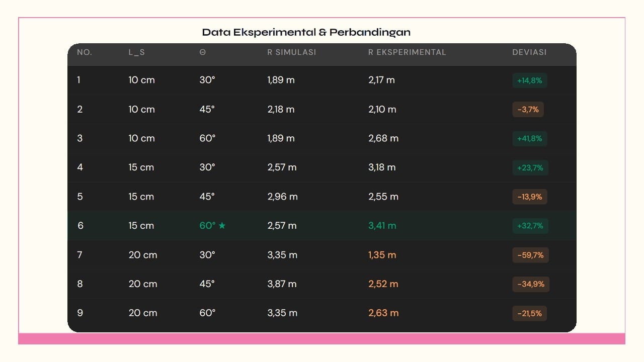Image resolution: width=644 pixels, height=362 pixels.
Task: Click the +41,8% deviation badge
Action: (x=529, y=139)
